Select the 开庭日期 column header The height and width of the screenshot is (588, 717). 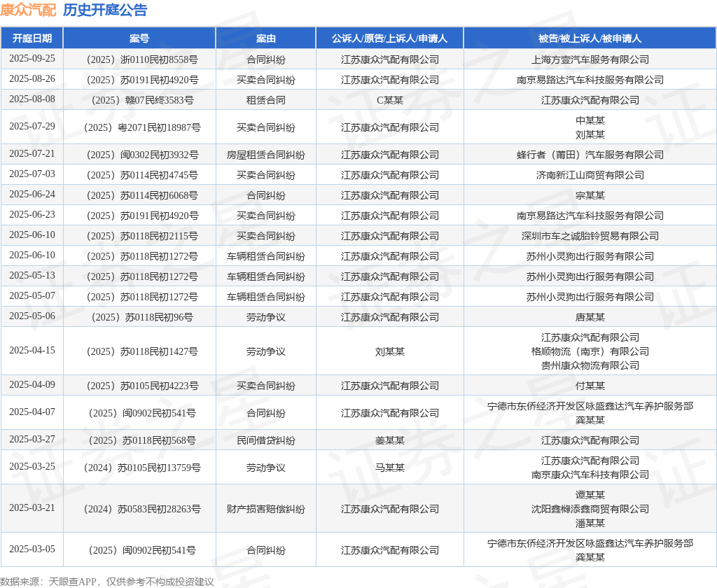click(32, 38)
